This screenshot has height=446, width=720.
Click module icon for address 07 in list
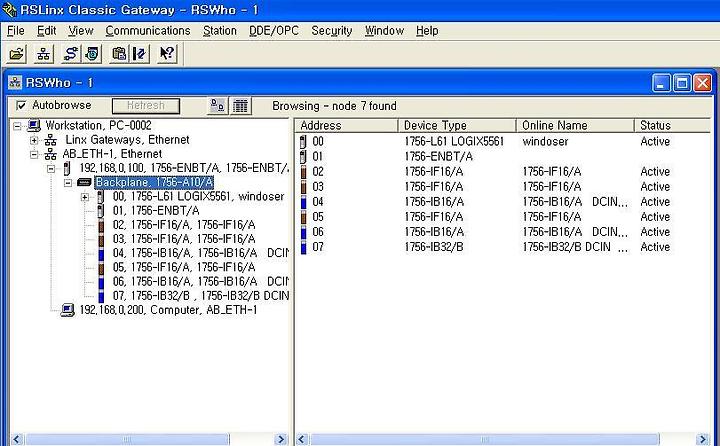click(x=303, y=247)
